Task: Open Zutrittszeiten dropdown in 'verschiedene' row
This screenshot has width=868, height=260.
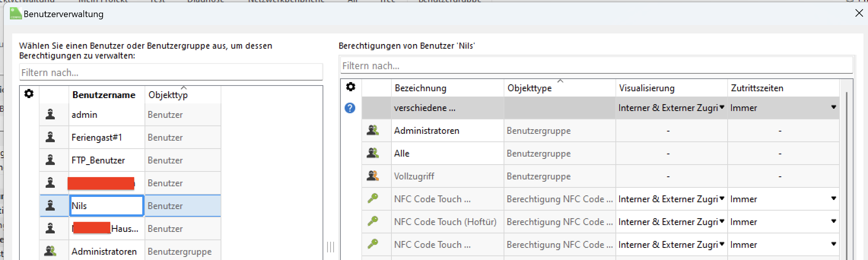Action: (x=833, y=108)
